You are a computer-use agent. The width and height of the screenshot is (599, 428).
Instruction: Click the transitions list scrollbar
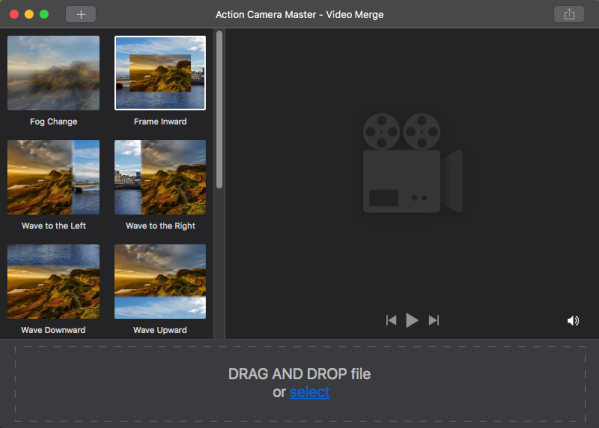pyautogui.click(x=219, y=110)
